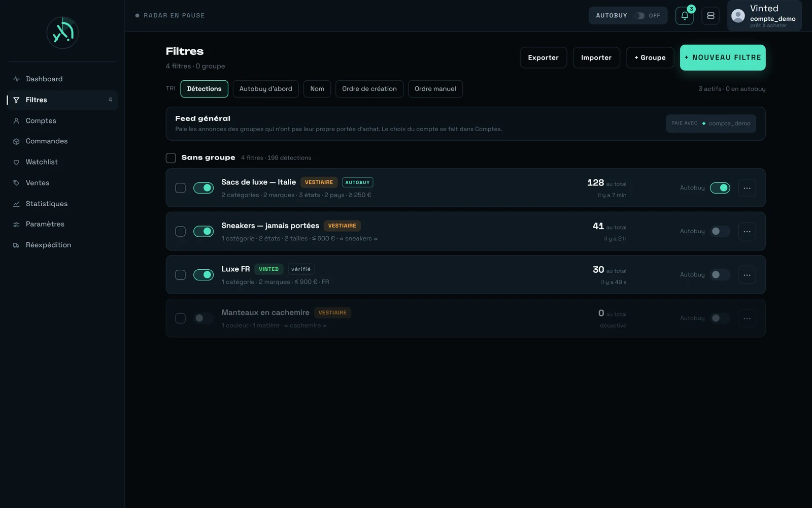Enable the Manteaux en cachemire filter
The height and width of the screenshot is (508, 812).
point(204,319)
